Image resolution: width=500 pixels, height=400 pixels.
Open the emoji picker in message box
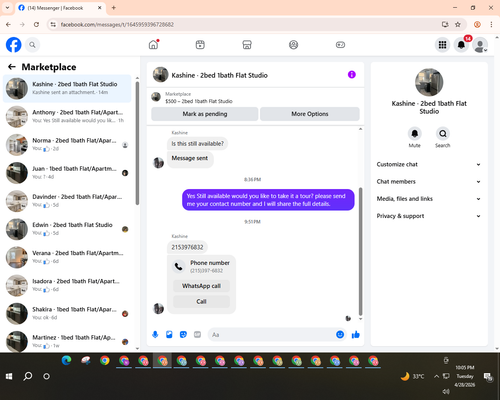[340, 334]
